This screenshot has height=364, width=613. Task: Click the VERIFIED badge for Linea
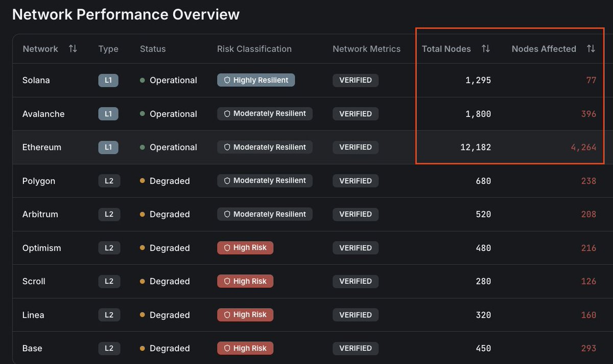(x=356, y=314)
